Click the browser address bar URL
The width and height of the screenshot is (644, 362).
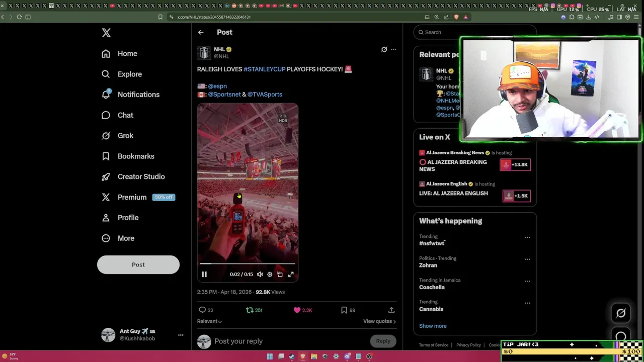click(214, 17)
